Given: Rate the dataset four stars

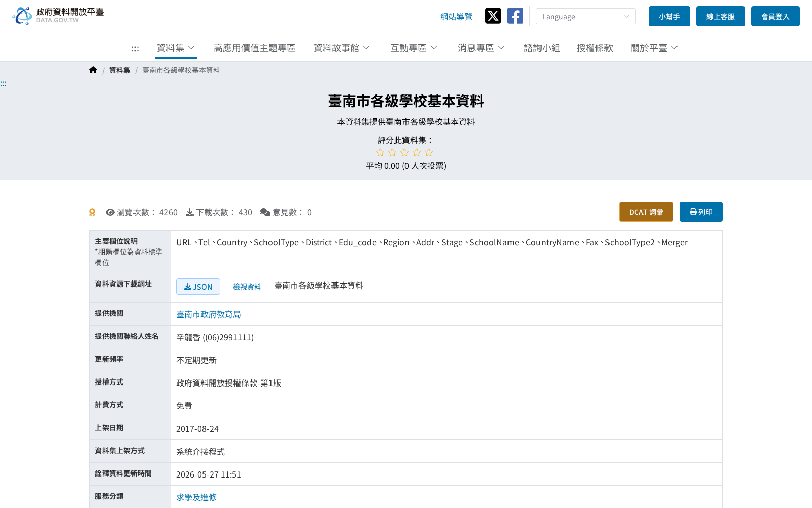Looking at the screenshot, I should [x=417, y=152].
